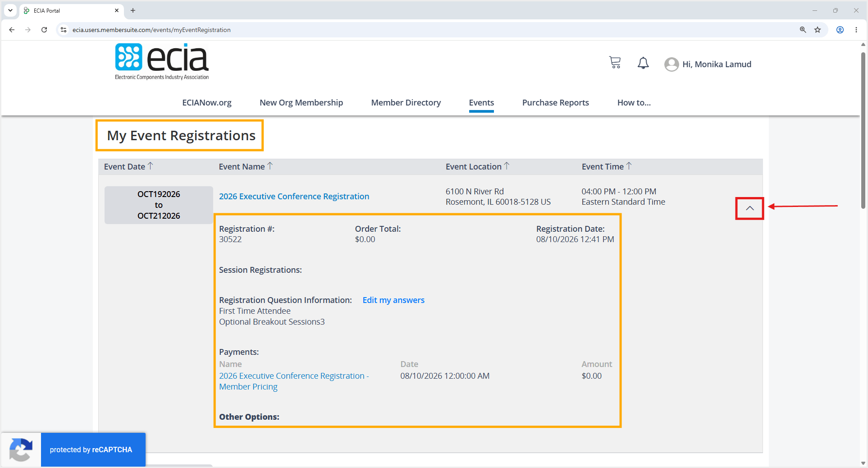
Task: Close the ECIA Portal tab
Action: click(117, 10)
